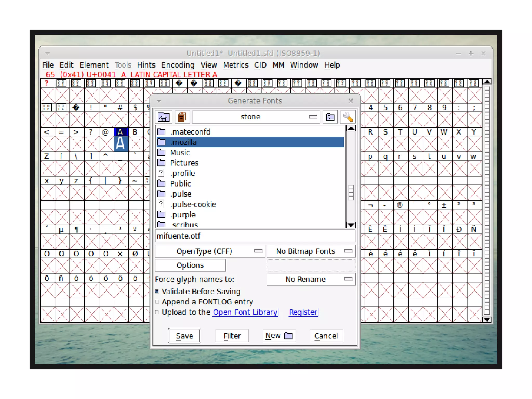Open the OpenType (CFF) format dropdown
The width and height of the screenshot is (532, 399).
[x=210, y=251]
